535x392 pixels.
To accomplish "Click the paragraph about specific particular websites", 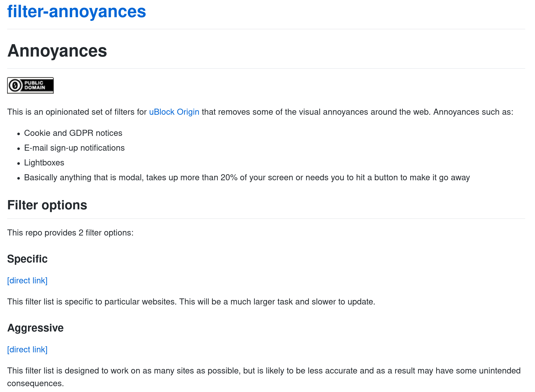I will click(x=191, y=302).
